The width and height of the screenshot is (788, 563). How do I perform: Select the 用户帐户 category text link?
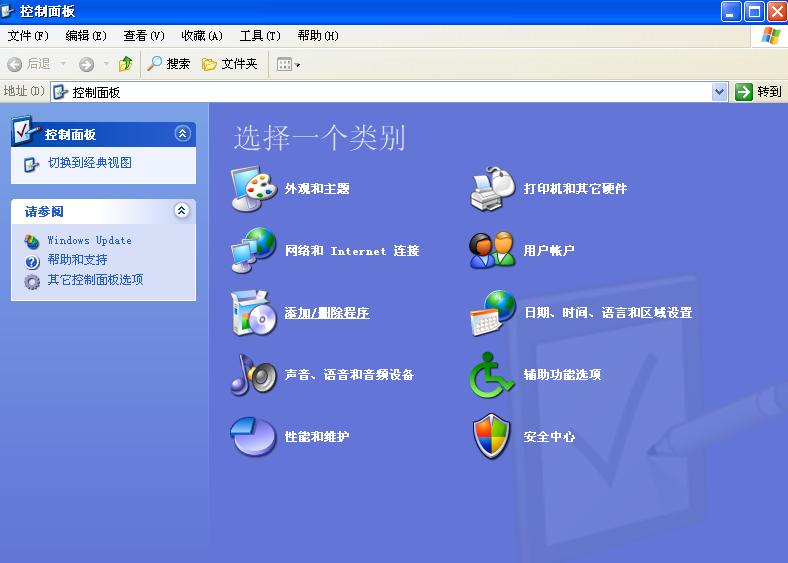pos(549,250)
